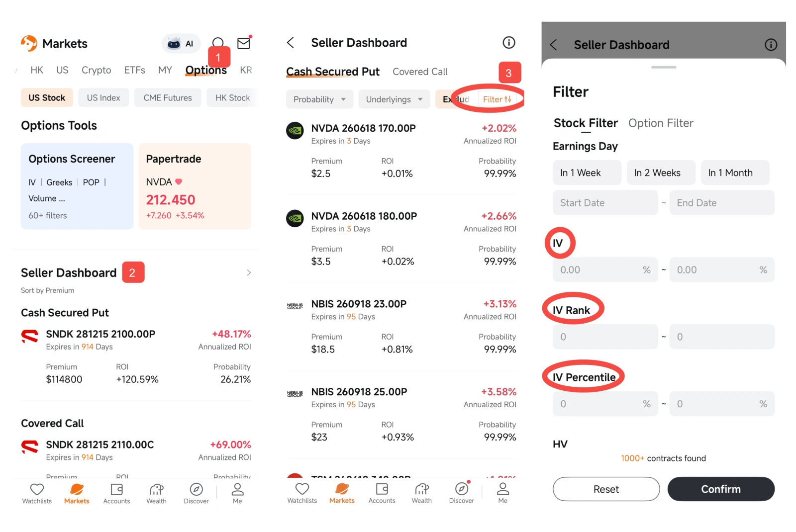
Task: Tap the Nebius logo on NBIS 23.00P row
Action: click(295, 306)
